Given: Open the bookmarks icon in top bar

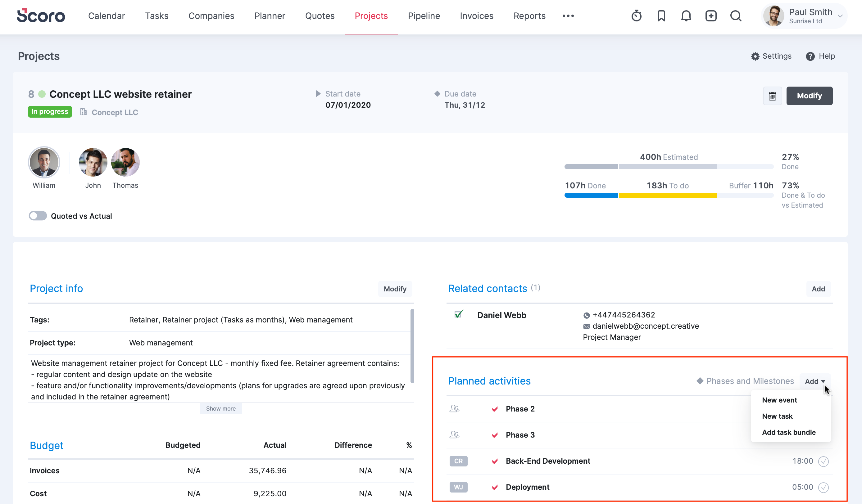Looking at the screenshot, I should pos(661,16).
